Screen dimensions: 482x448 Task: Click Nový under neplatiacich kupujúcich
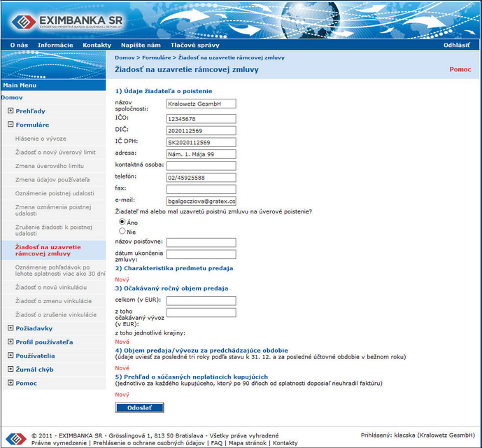point(122,395)
